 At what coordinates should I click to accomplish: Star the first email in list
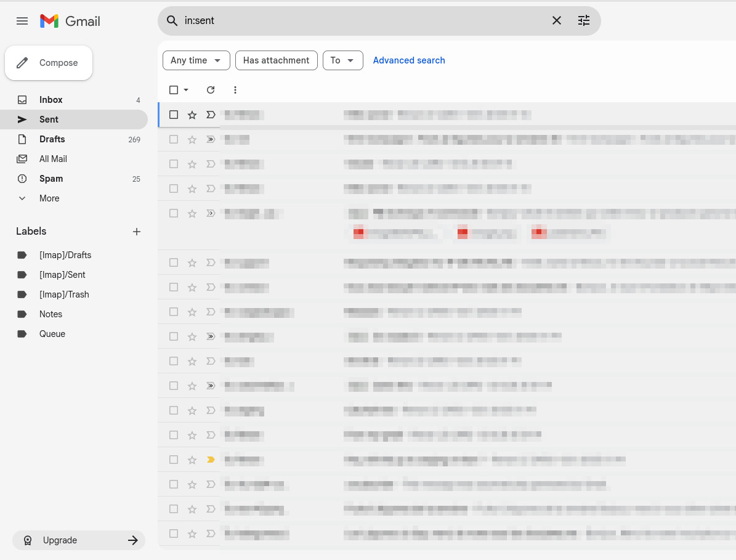coord(192,115)
